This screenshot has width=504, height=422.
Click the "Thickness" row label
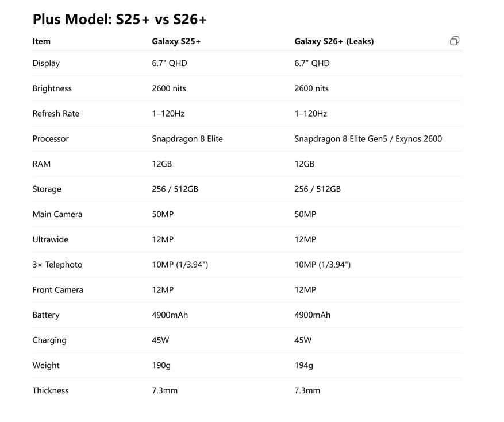point(51,390)
